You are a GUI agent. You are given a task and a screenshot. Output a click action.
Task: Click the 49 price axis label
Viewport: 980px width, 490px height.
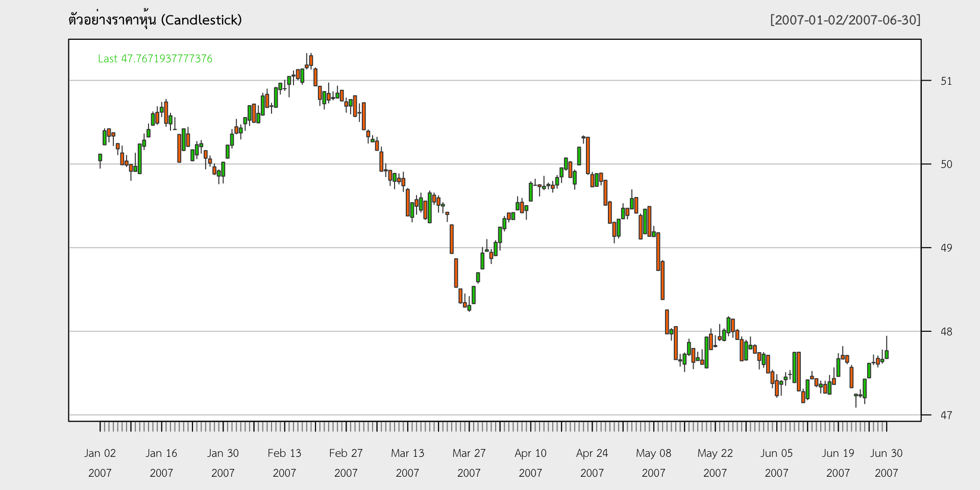(946, 248)
